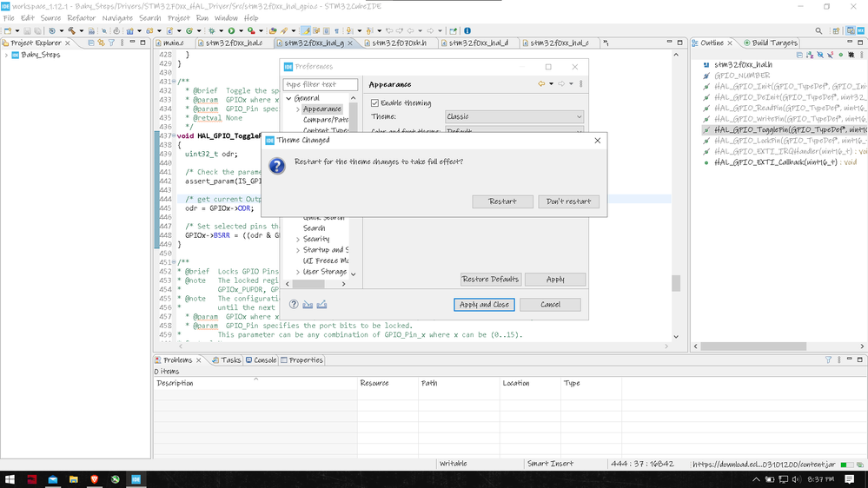
Task: Collapse all items in Outline view
Action: pos(799,55)
